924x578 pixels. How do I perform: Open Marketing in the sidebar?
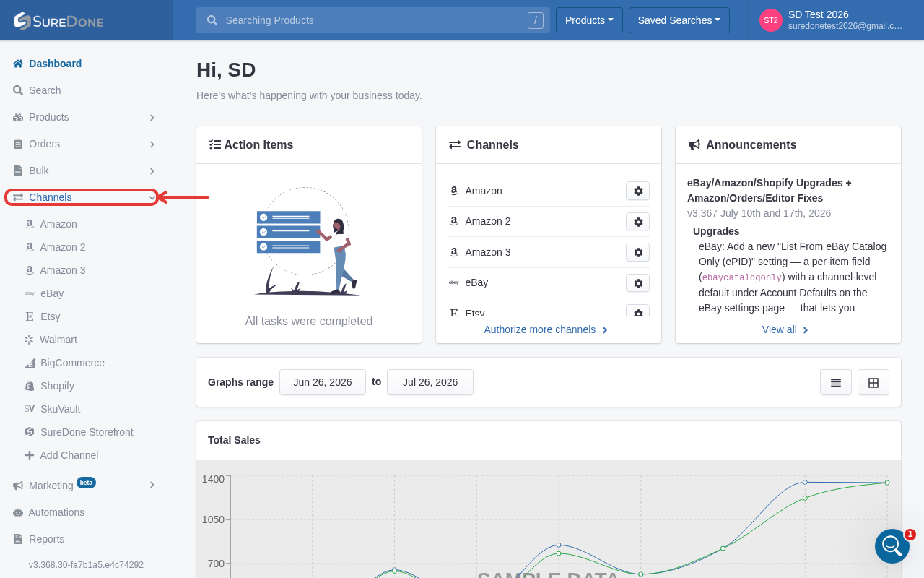coord(51,486)
